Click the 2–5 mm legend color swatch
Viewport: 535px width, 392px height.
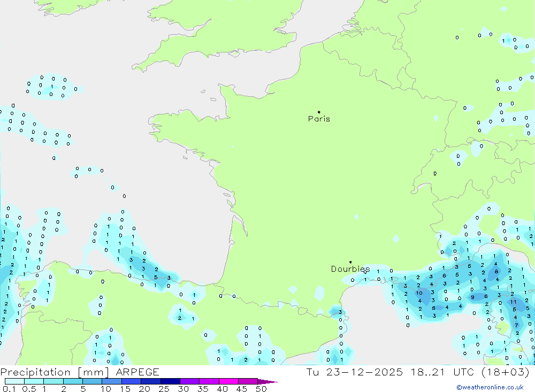point(73,381)
